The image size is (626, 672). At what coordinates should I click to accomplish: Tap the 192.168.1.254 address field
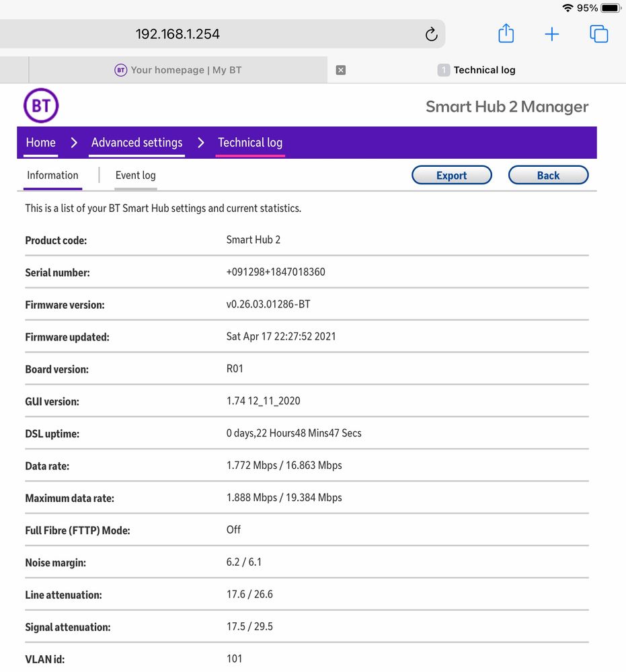[178, 34]
